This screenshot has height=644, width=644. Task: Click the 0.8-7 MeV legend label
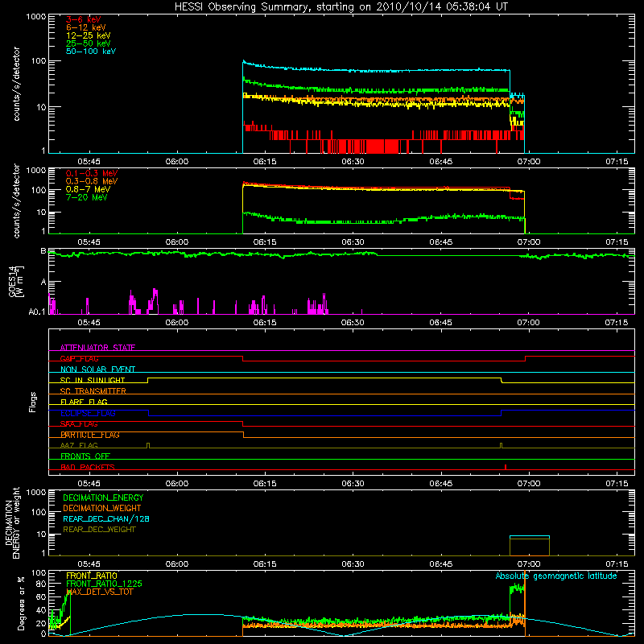click(88, 189)
